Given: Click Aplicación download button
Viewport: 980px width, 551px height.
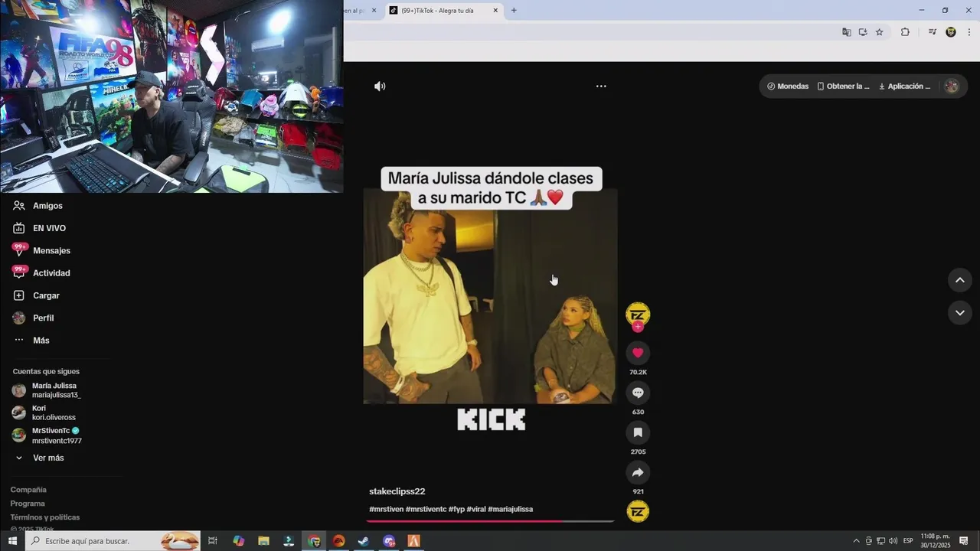Looking at the screenshot, I should [904, 86].
